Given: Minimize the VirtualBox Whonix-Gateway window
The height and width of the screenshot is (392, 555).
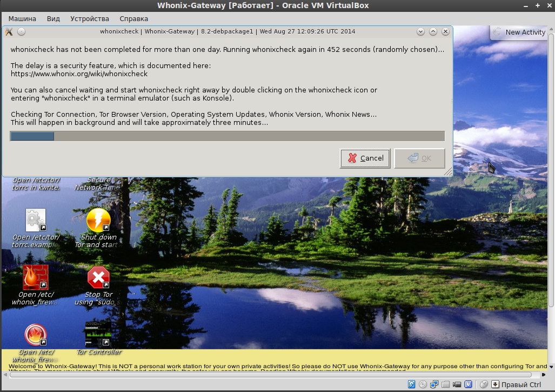Looking at the screenshot, I should pos(526,5).
